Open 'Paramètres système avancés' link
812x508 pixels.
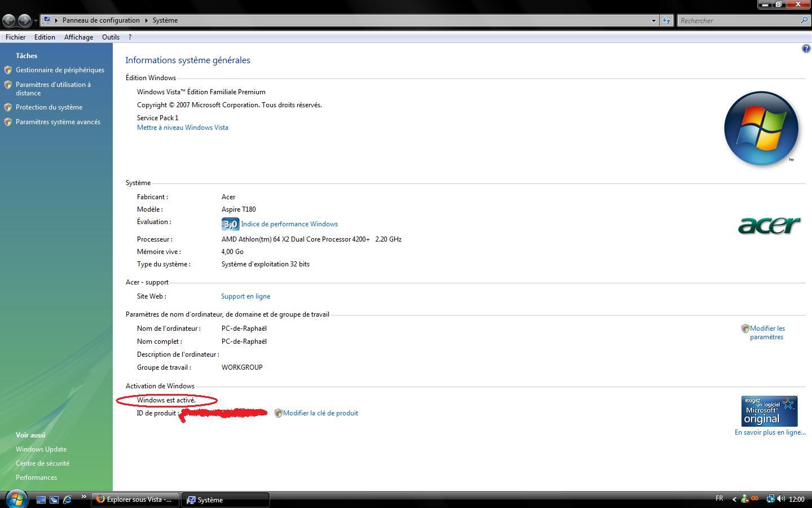point(58,122)
